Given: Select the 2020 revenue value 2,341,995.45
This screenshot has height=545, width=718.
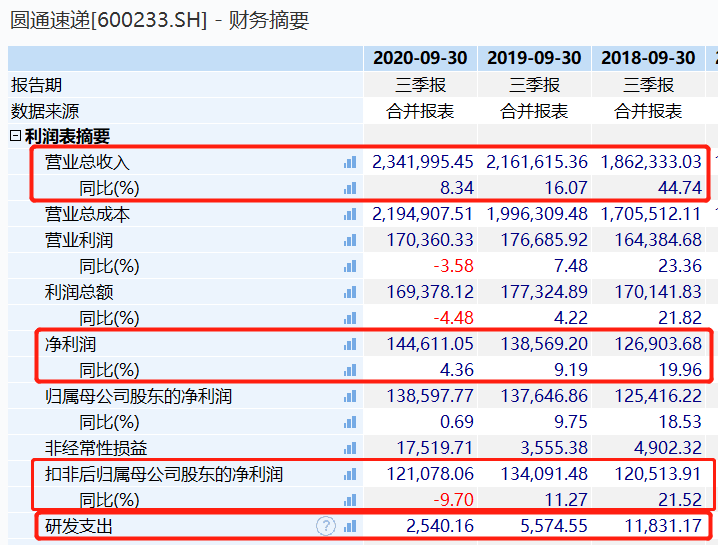Looking at the screenshot, I should [x=422, y=162].
